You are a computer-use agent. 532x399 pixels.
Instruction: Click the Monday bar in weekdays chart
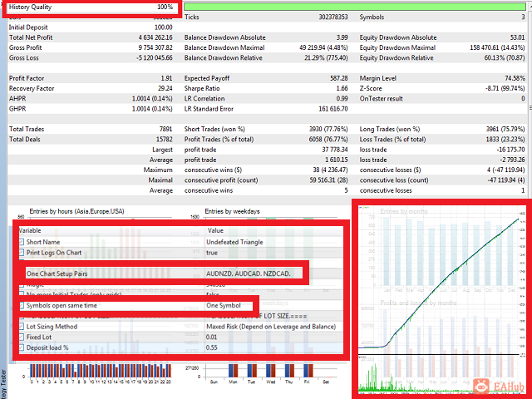[233, 370]
